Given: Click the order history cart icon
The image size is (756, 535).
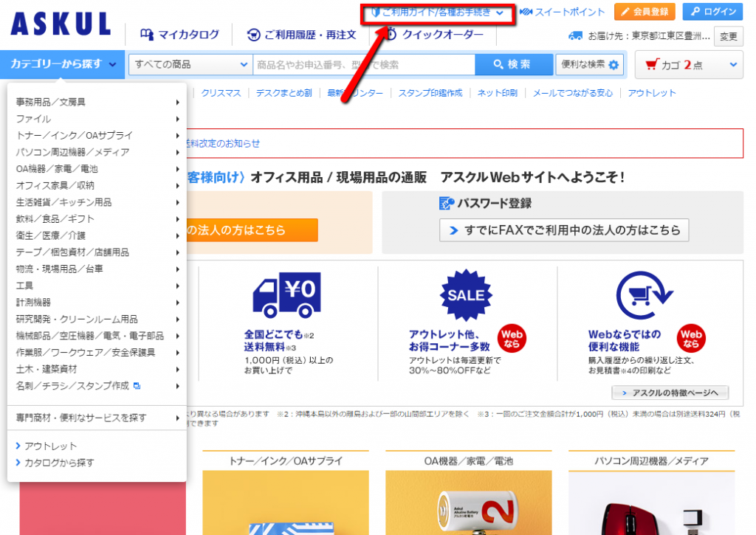Looking at the screenshot, I should 254,35.
